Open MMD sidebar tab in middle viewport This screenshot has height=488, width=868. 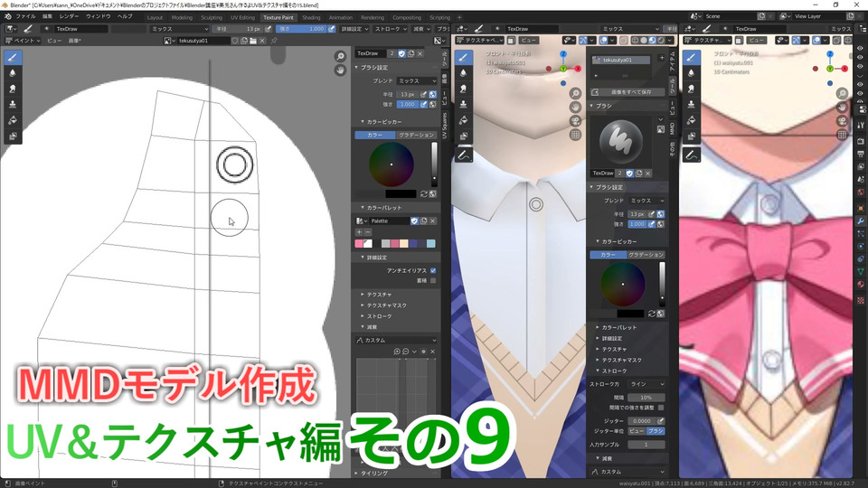pos(673,129)
